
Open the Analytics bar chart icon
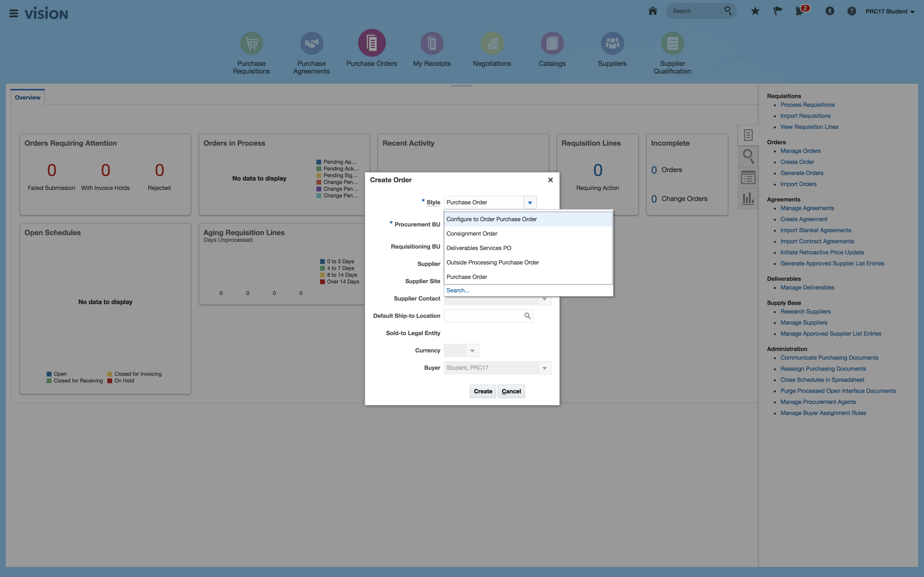click(748, 198)
